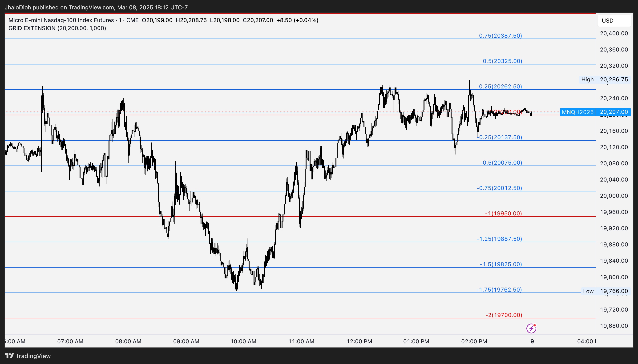Select the -1.25(19887.50) grid level label
This screenshot has height=364, width=638.
(x=499, y=239)
